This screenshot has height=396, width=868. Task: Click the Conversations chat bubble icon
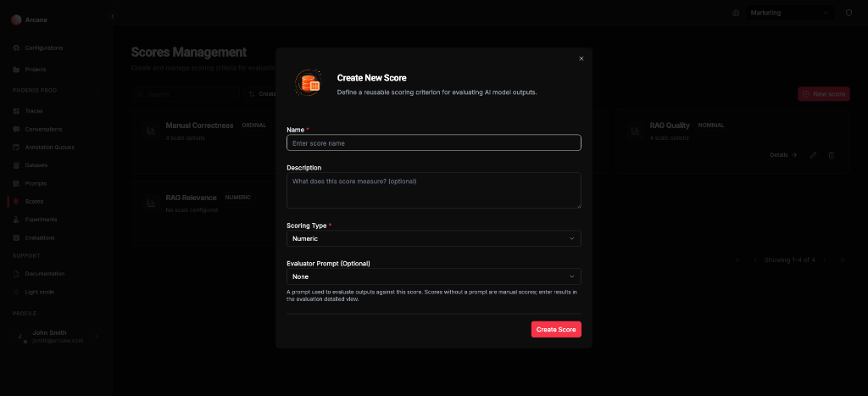(16, 129)
